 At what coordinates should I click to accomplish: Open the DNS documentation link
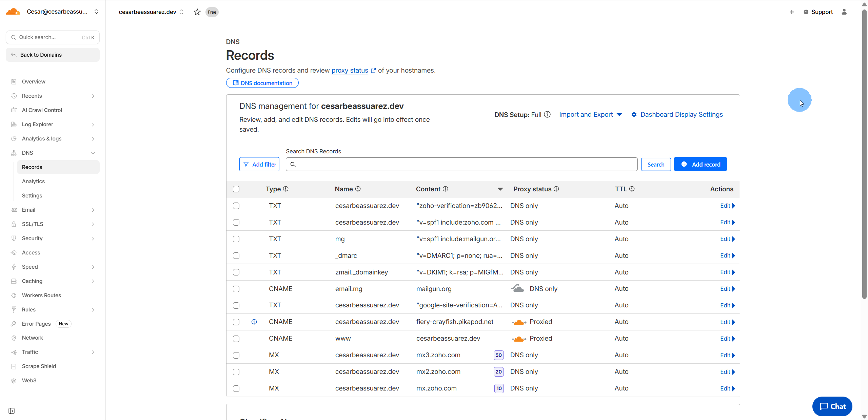click(x=262, y=83)
